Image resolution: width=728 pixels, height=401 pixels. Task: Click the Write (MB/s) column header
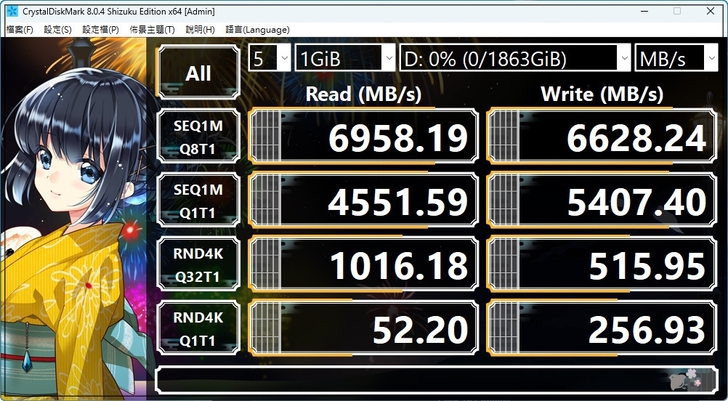coord(602,94)
